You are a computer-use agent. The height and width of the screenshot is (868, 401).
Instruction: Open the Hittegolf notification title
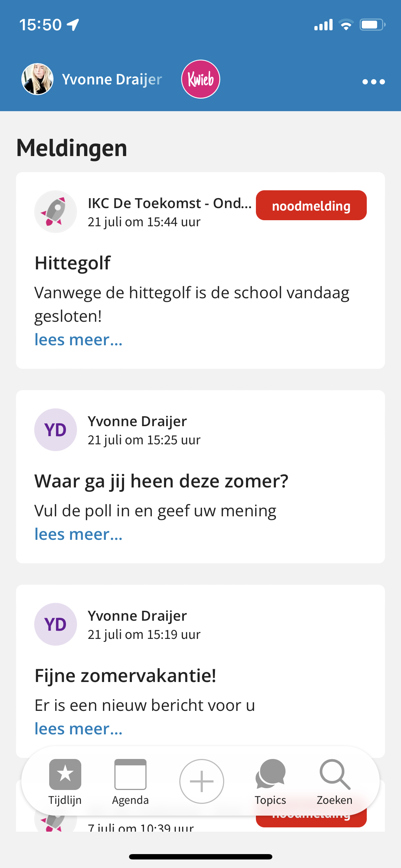coord(73,263)
